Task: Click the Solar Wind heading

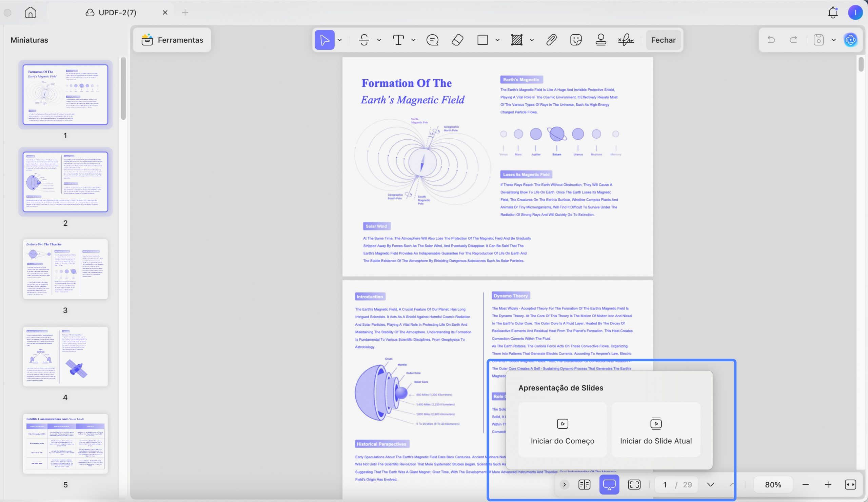Action: click(x=376, y=226)
